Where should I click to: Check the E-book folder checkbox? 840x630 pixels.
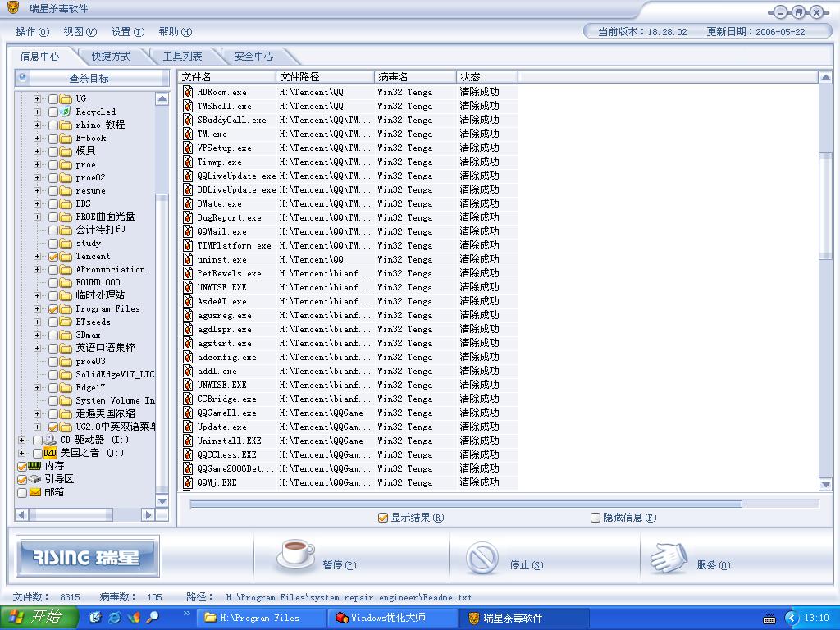click(53, 138)
